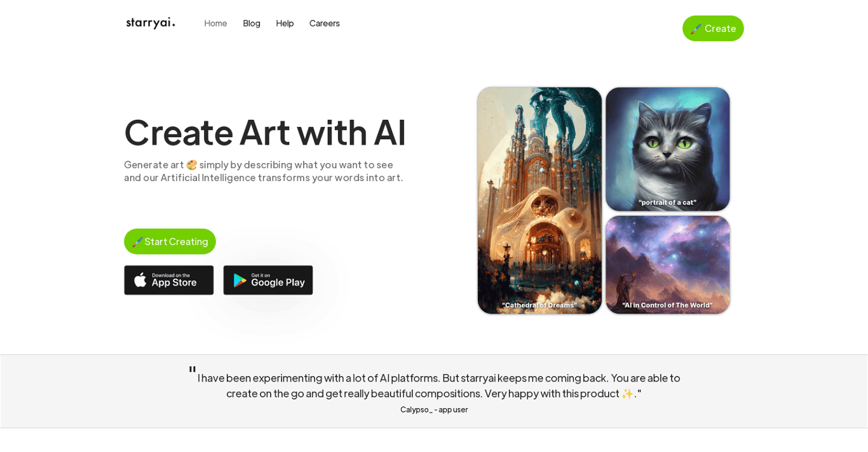Click paintbrush icon in Start Creating

click(x=137, y=242)
